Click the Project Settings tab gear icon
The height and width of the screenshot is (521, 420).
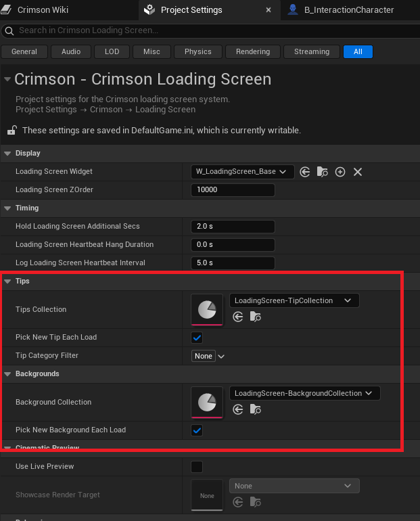point(149,9)
